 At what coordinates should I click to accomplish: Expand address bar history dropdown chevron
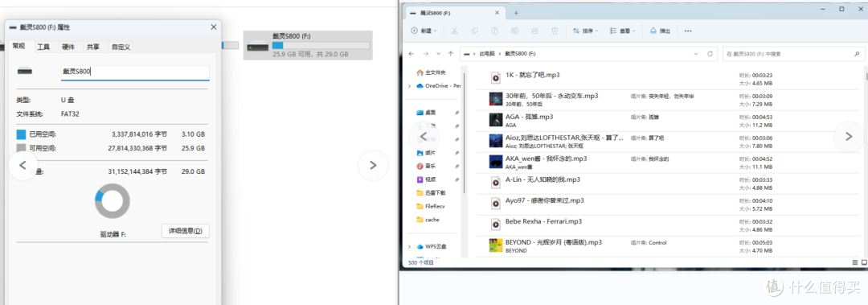point(696,54)
